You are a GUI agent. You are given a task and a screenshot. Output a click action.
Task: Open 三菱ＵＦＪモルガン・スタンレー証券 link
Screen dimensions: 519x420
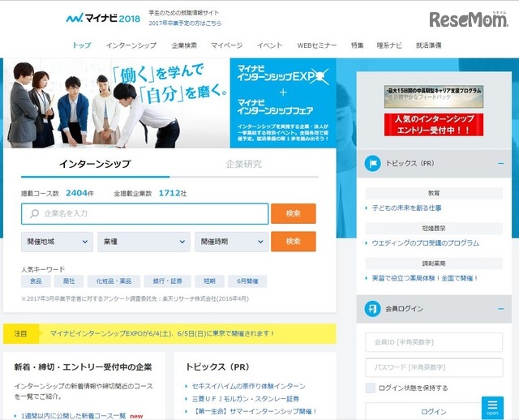click(245, 399)
